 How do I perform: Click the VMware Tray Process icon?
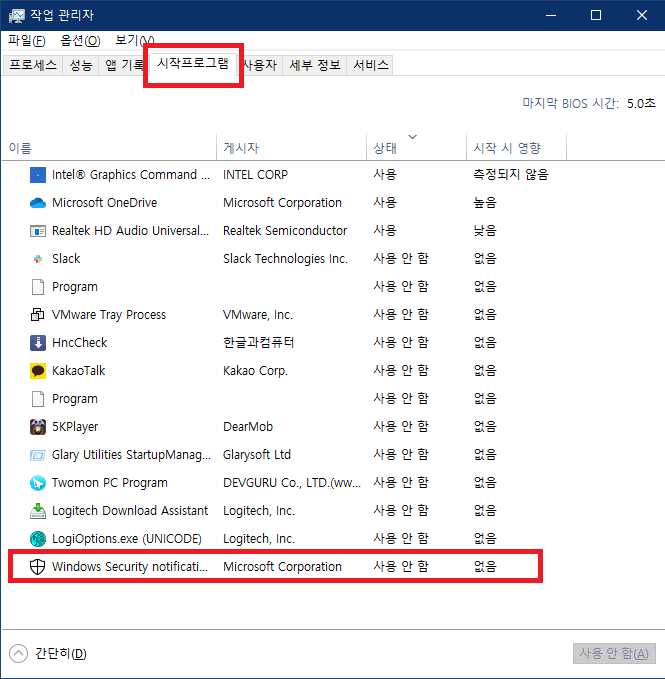tap(38, 315)
